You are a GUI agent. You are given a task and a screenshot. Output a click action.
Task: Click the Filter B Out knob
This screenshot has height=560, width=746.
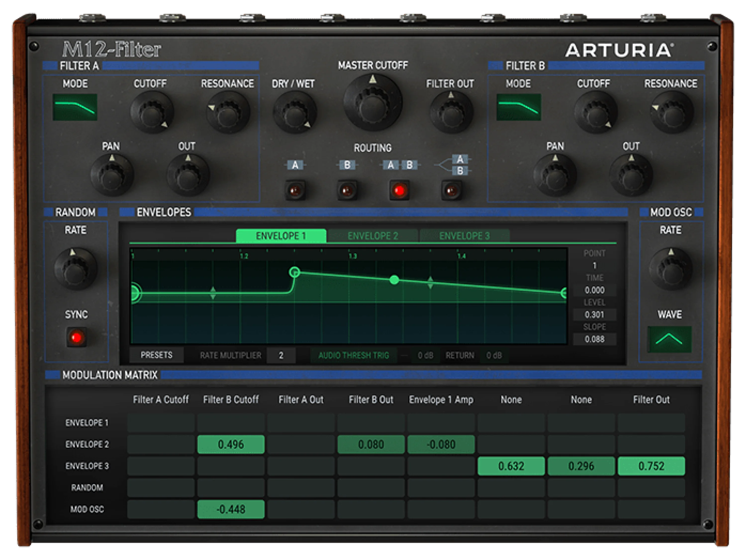pyautogui.click(x=631, y=175)
